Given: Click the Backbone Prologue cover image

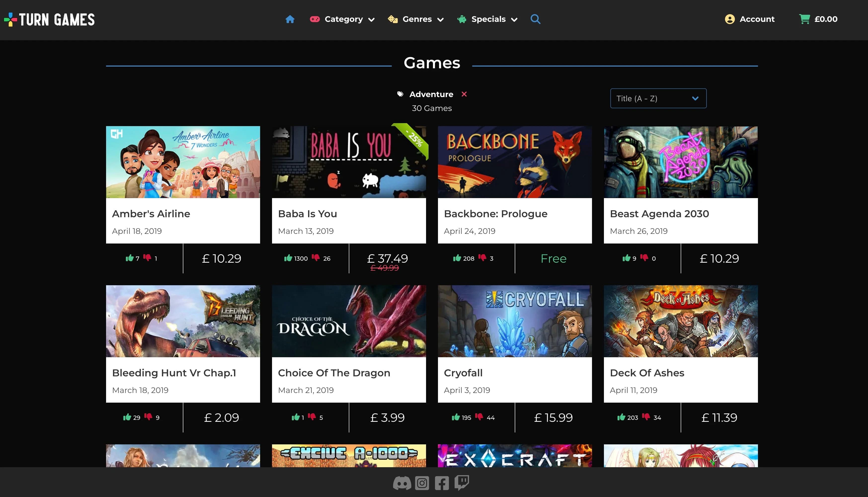Looking at the screenshot, I should click(x=515, y=162).
